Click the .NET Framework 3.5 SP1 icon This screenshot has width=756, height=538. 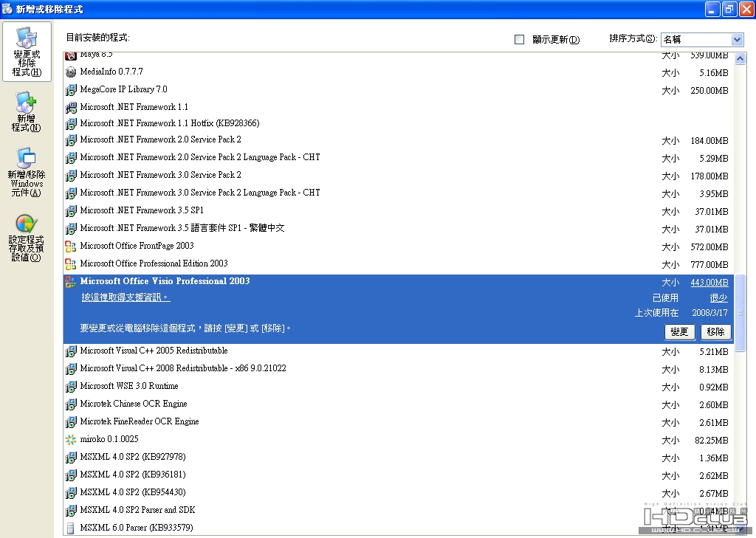tap(71, 210)
